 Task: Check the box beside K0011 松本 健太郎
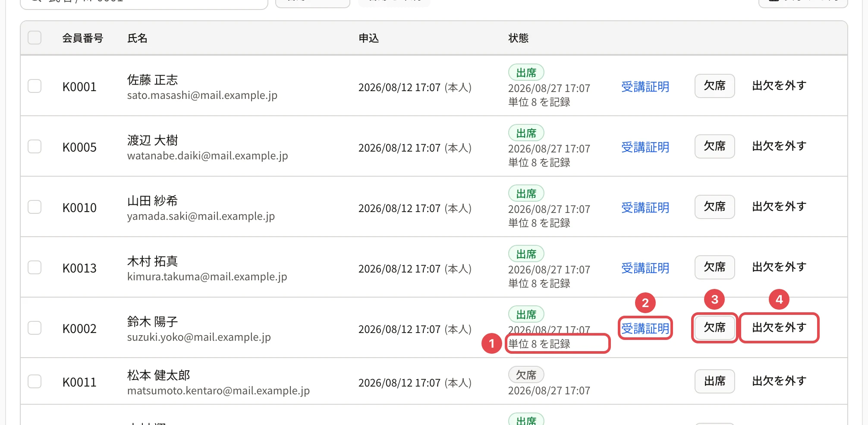[x=35, y=381]
